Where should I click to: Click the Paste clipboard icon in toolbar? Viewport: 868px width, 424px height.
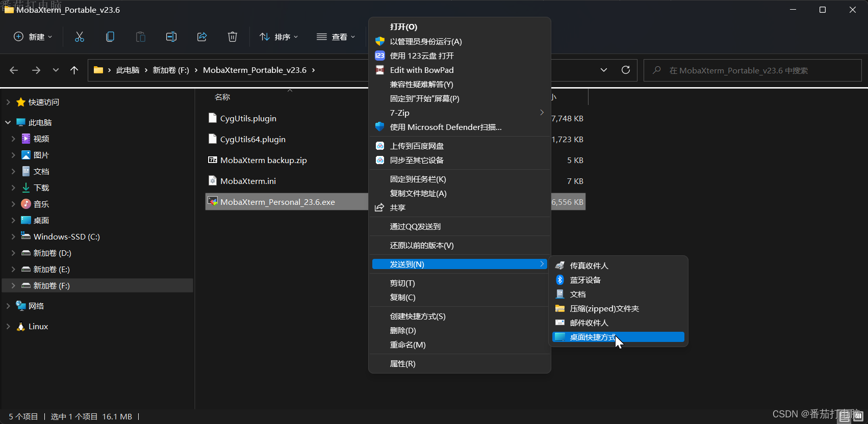(141, 37)
